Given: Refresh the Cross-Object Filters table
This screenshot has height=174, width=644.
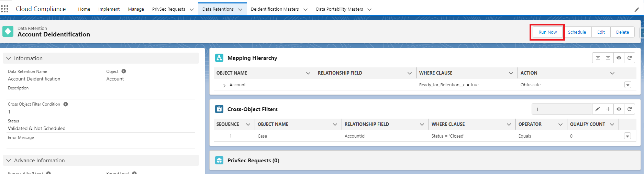Looking at the screenshot, I should (630, 109).
